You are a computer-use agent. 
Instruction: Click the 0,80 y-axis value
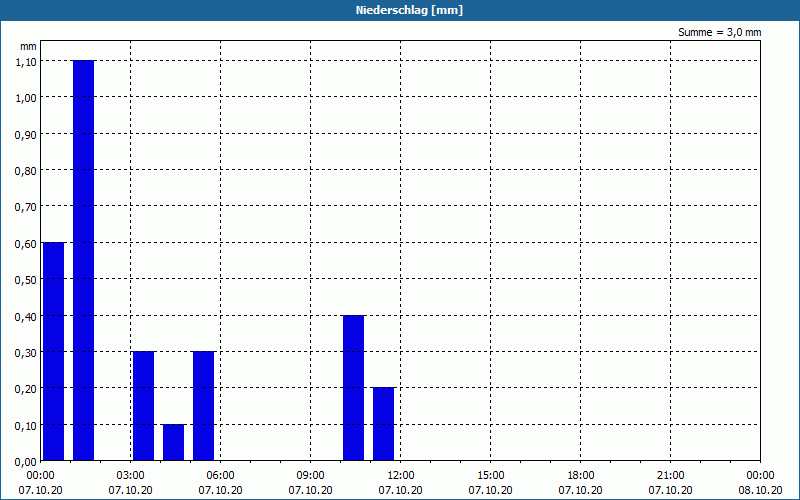tap(26, 171)
